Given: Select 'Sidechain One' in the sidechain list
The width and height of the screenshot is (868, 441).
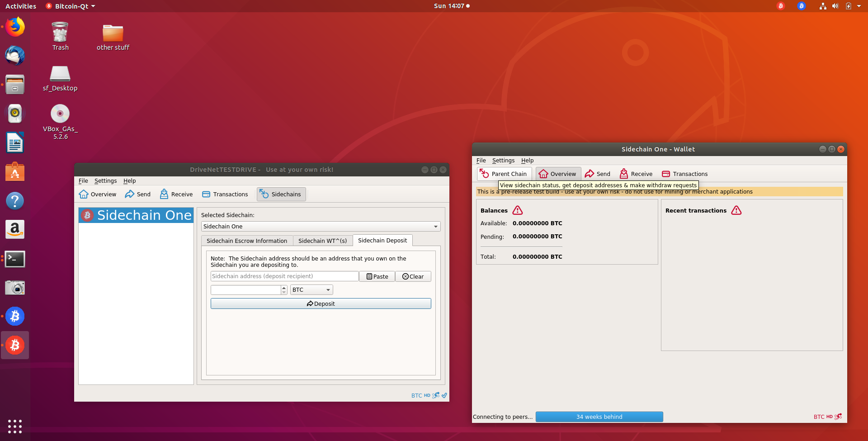Looking at the screenshot, I should (x=136, y=215).
